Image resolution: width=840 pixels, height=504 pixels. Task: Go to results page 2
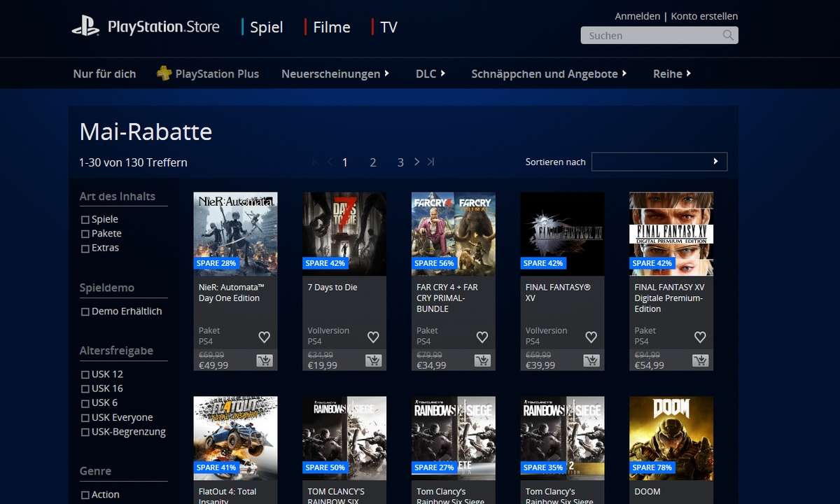pyautogui.click(x=373, y=162)
